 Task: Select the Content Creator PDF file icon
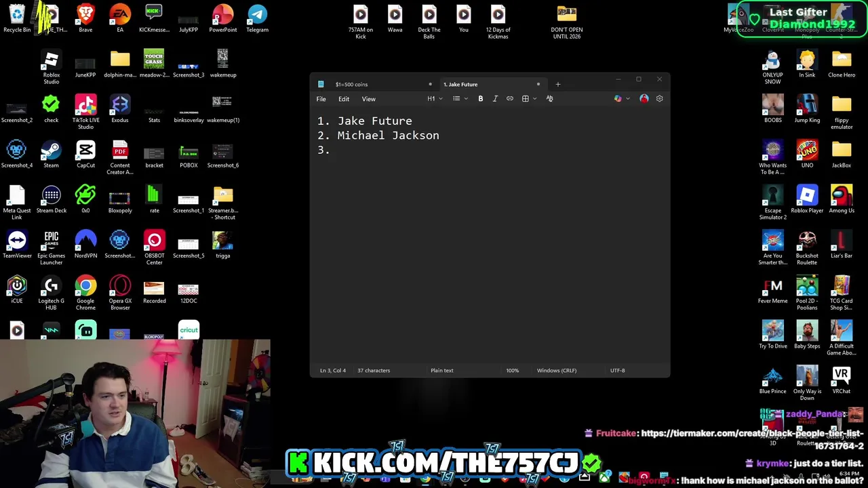(120, 158)
